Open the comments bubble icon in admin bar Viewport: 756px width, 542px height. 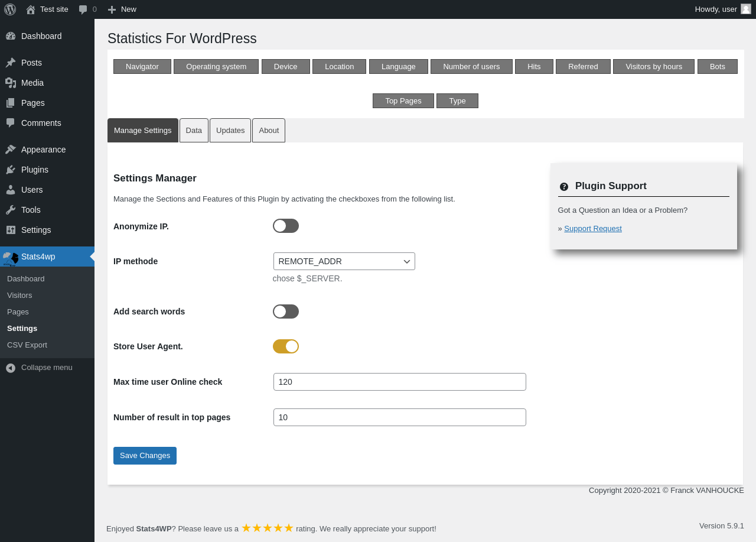click(x=83, y=9)
